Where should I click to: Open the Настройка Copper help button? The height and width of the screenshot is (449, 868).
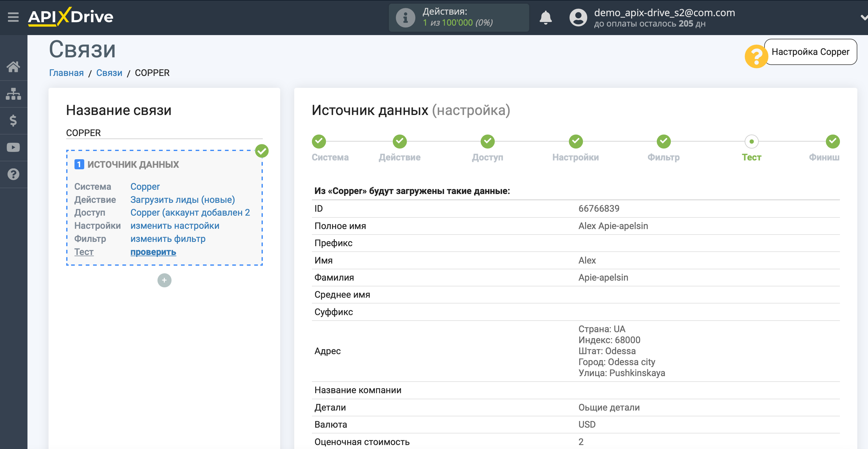click(x=810, y=52)
